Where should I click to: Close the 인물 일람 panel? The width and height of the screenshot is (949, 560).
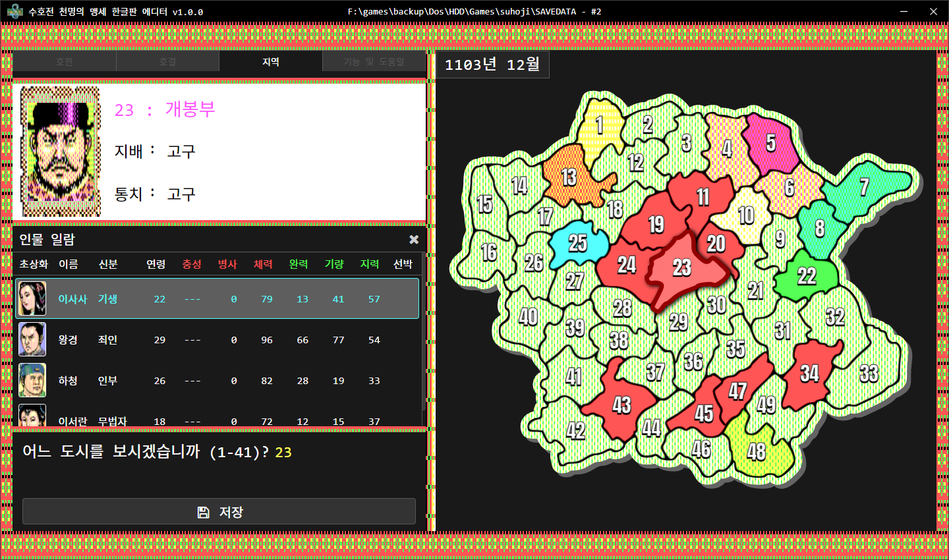(x=414, y=239)
